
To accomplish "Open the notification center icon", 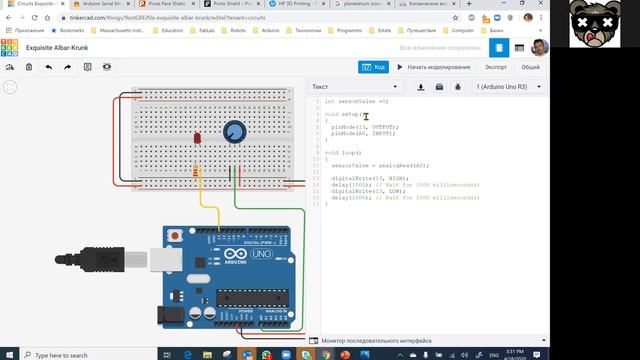I will (537, 355).
